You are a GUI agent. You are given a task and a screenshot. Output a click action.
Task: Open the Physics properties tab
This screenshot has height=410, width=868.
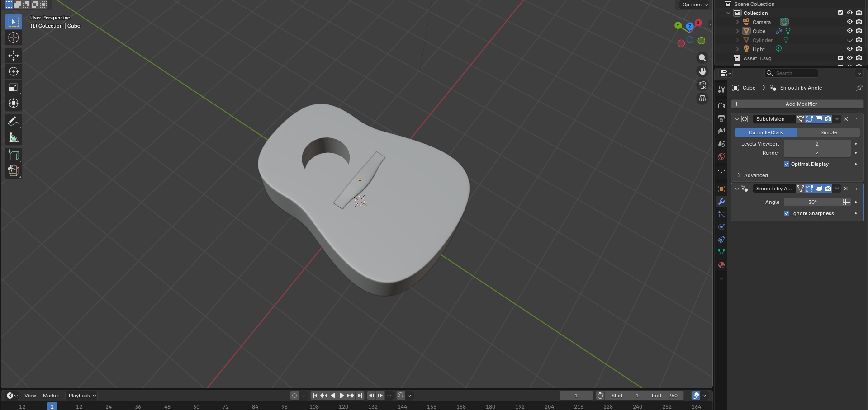point(721,227)
